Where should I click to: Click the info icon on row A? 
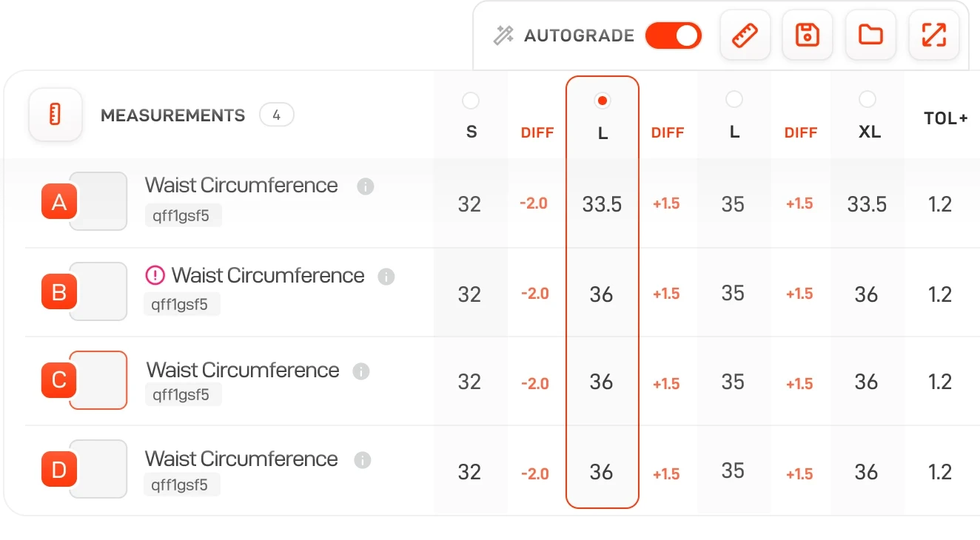(x=365, y=186)
